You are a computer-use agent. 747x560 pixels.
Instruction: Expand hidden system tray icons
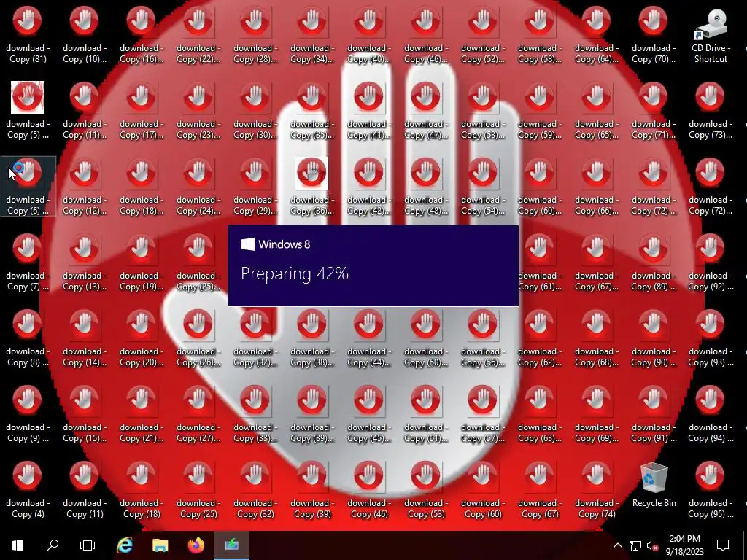pyautogui.click(x=617, y=545)
